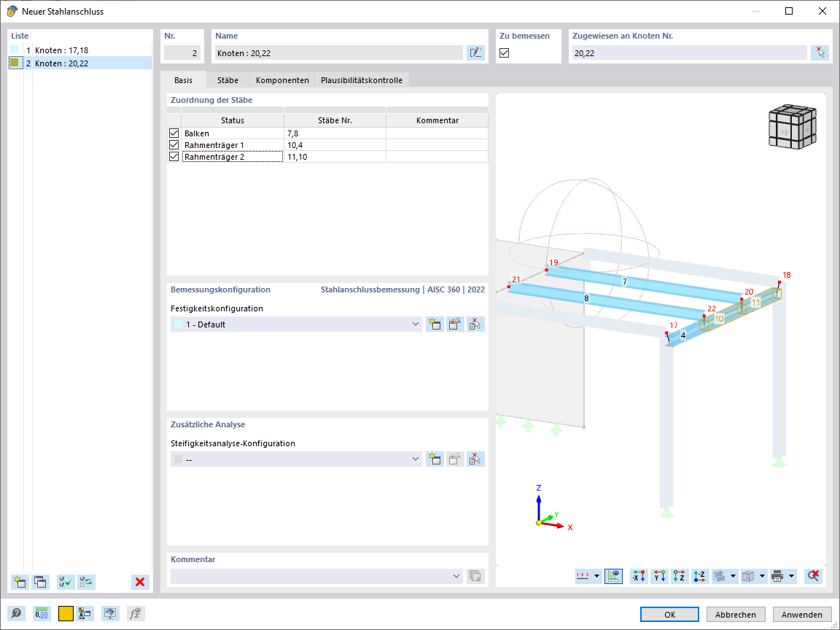Screen dimensions: 840x630
Task: Click the yellow color swatch in bottom toolbar
Action: (x=66, y=614)
